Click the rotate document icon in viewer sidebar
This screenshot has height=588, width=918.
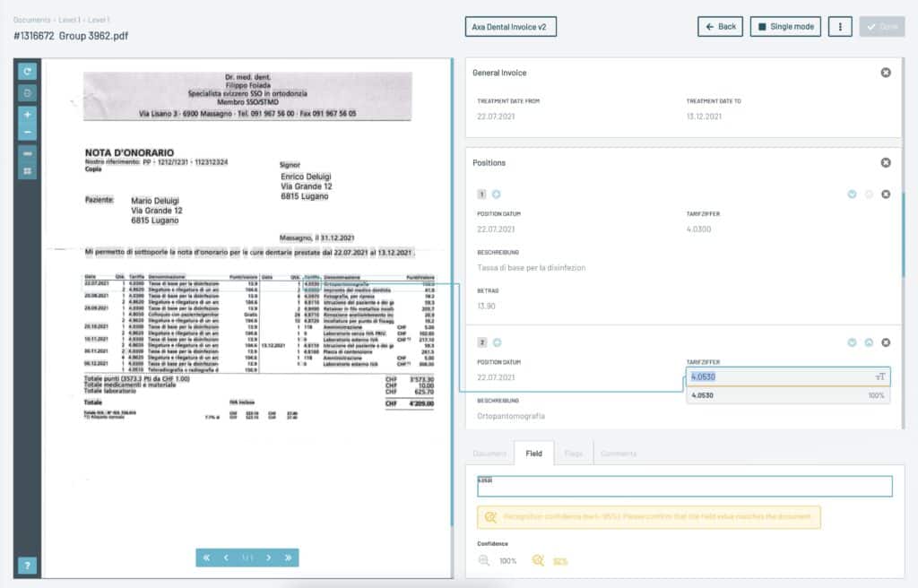coord(28,71)
